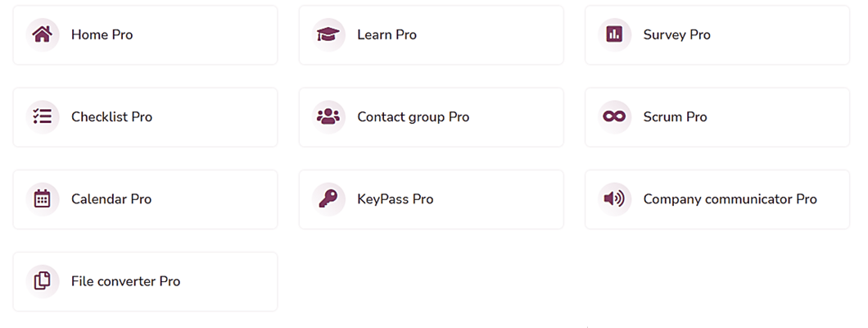Open the Checklist Pro text label
This screenshot has height=328, width=868.
coord(112,117)
